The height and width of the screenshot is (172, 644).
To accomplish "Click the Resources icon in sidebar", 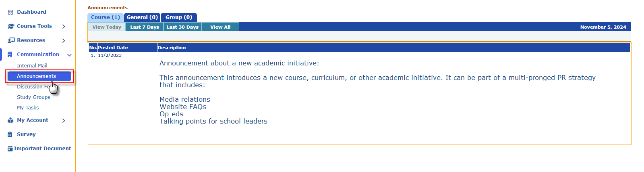I will point(11,40).
